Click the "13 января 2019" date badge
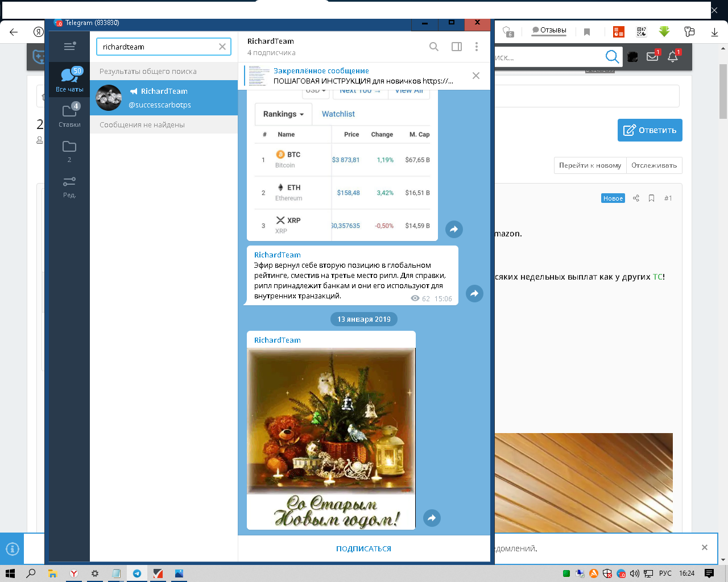The height and width of the screenshot is (582, 728). pyautogui.click(x=364, y=319)
